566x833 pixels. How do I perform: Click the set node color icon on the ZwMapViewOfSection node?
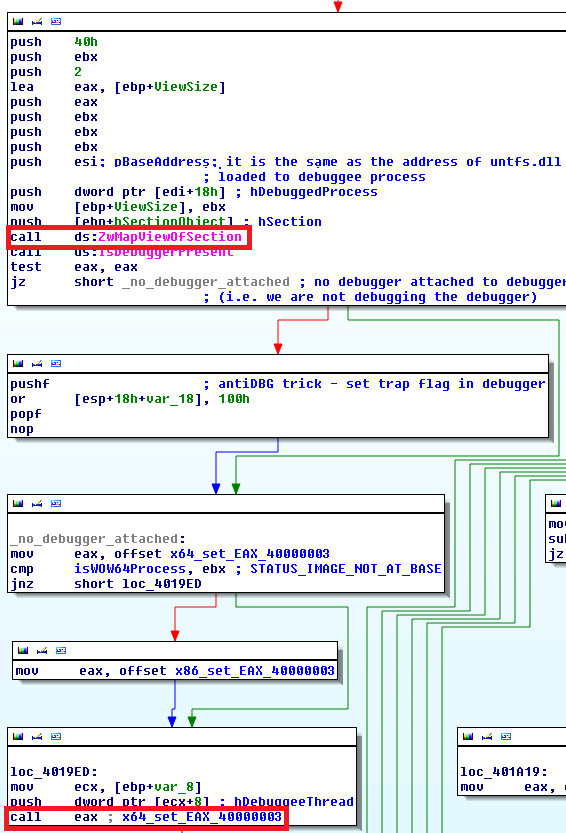pos(18,22)
